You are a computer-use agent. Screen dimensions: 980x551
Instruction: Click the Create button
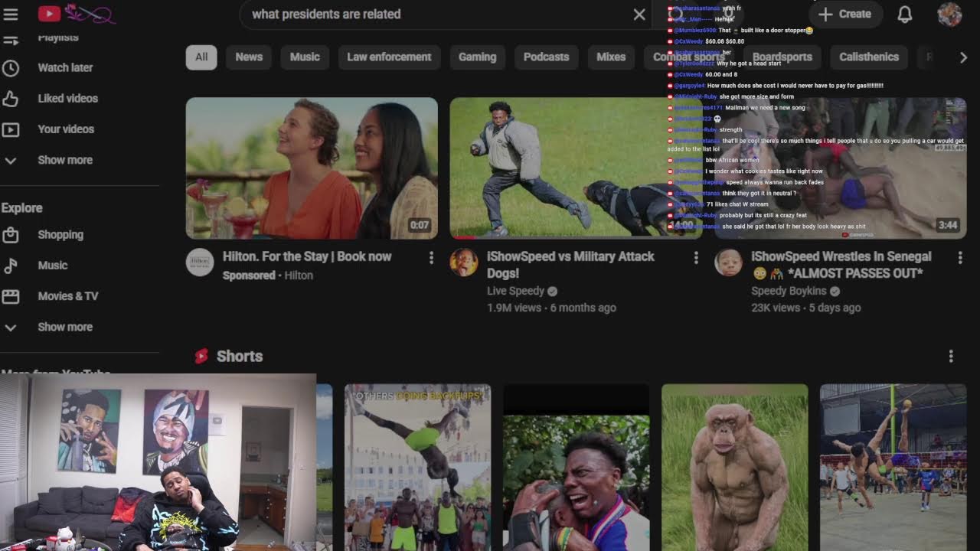click(x=844, y=14)
